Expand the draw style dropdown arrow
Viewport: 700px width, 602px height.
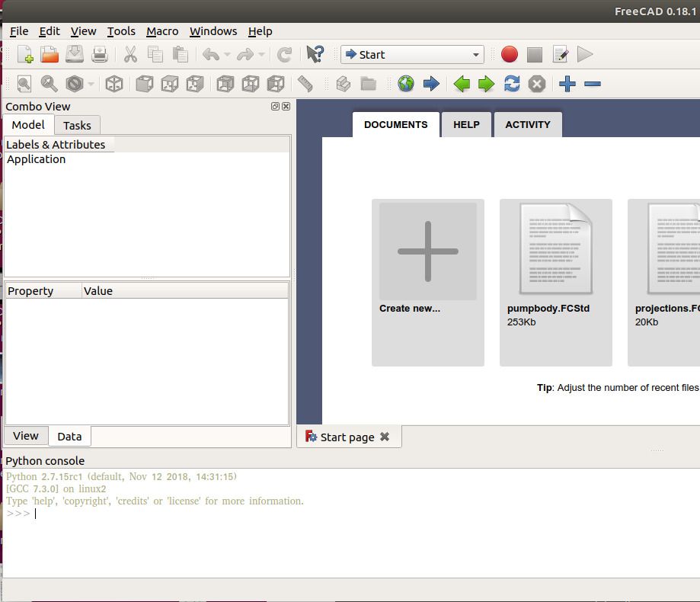click(x=91, y=84)
